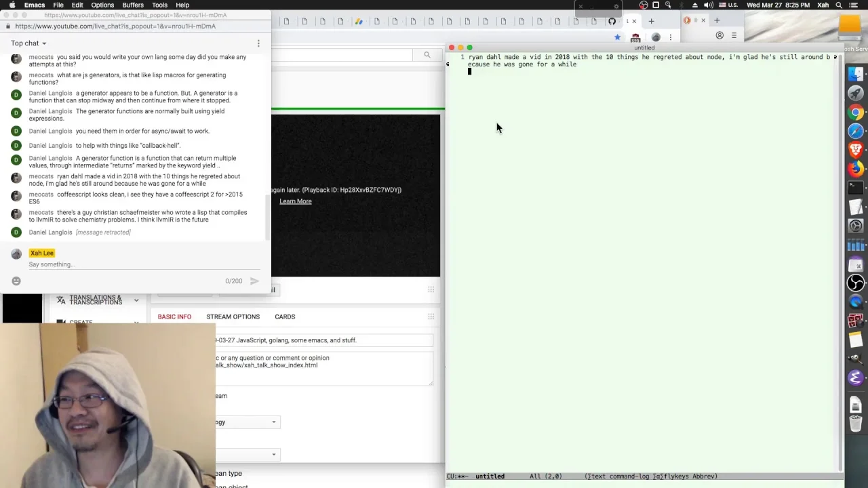868x488 pixels.
Task: Open System Preferences from the Dock
Action: (856, 226)
